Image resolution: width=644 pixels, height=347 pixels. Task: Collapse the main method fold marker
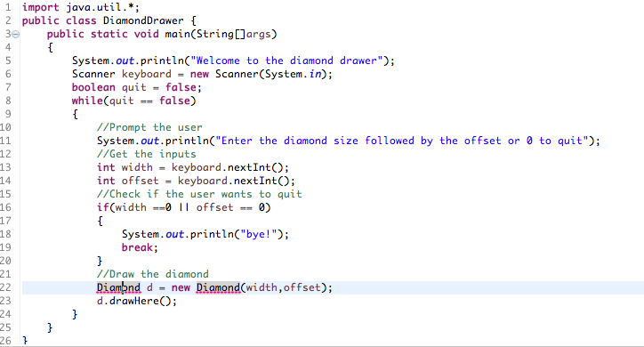[x=16, y=35]
